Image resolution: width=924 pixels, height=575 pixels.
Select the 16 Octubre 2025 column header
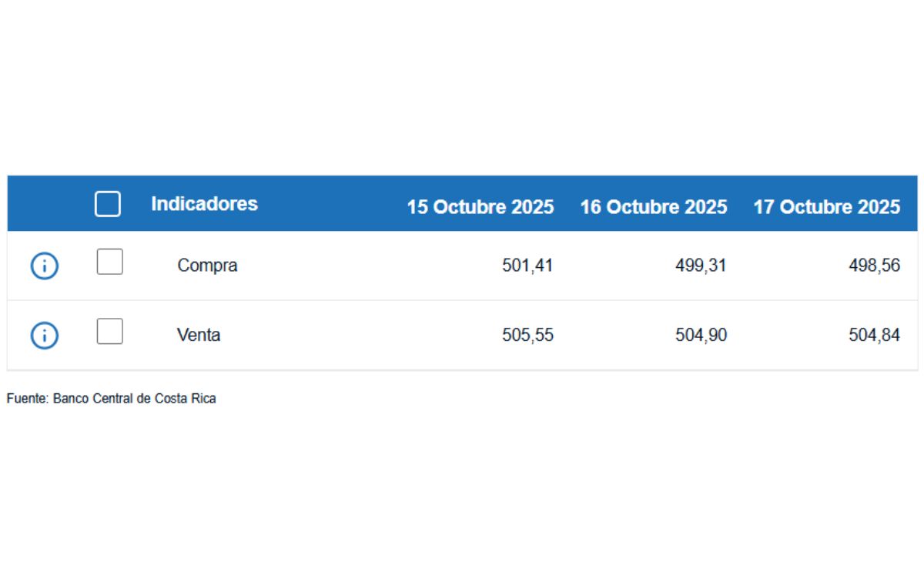[653, 207]
